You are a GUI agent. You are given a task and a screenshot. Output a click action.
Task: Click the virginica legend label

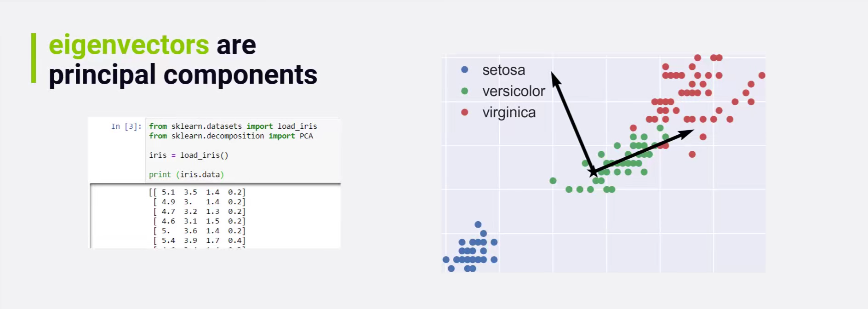pyautogui.click(x=509, y=112)
